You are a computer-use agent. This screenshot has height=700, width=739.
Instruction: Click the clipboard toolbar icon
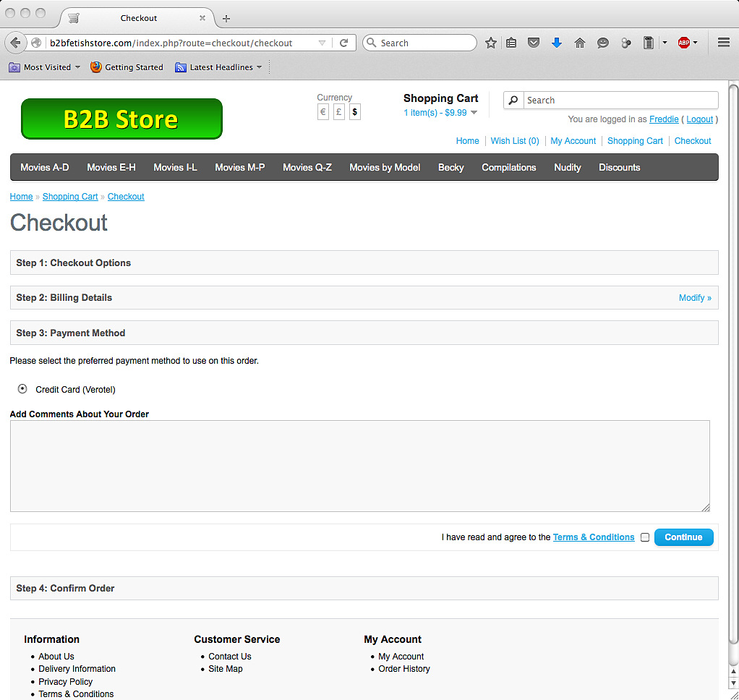coord(649,43)
